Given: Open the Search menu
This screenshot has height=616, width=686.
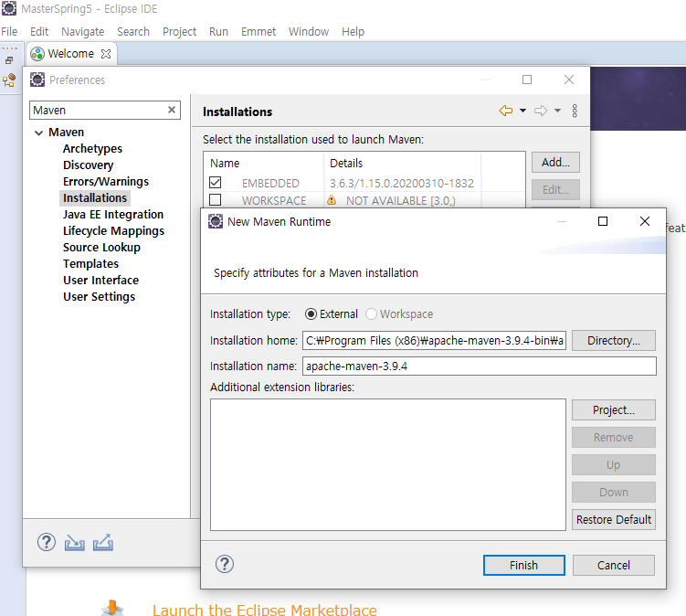Looking at the screenshot, I should 133,31.
